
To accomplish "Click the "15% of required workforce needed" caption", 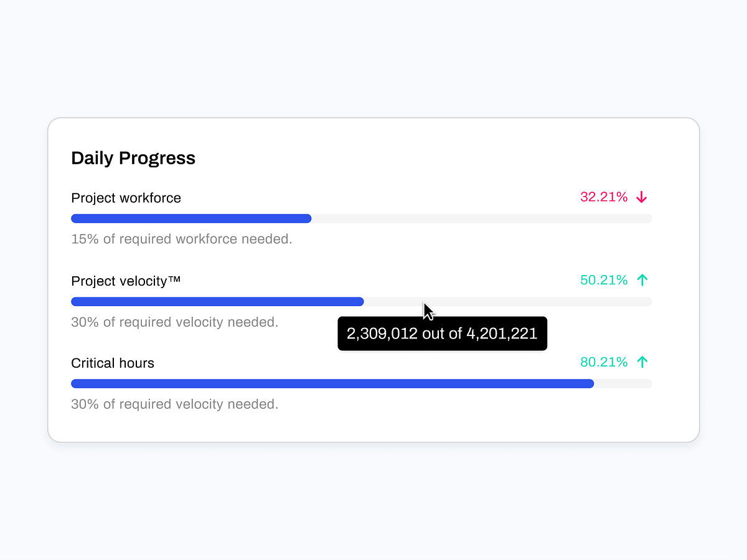I will tap(182, 239).
